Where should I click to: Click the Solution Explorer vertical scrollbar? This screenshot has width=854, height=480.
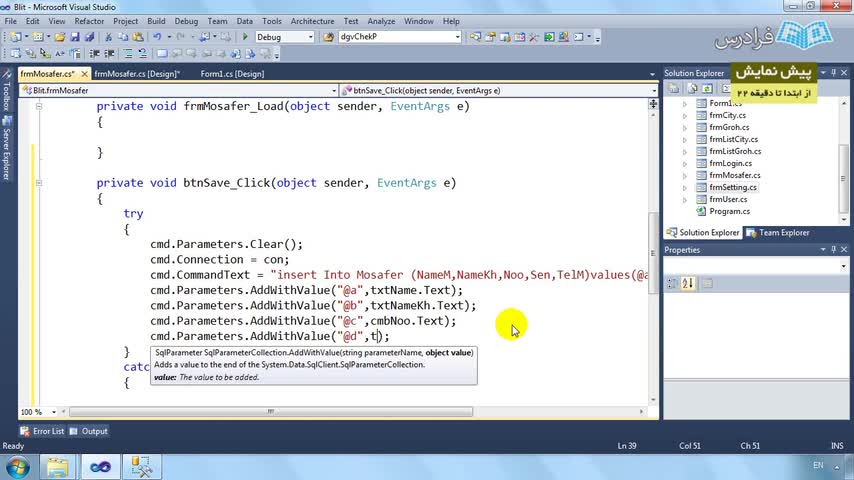844,179
